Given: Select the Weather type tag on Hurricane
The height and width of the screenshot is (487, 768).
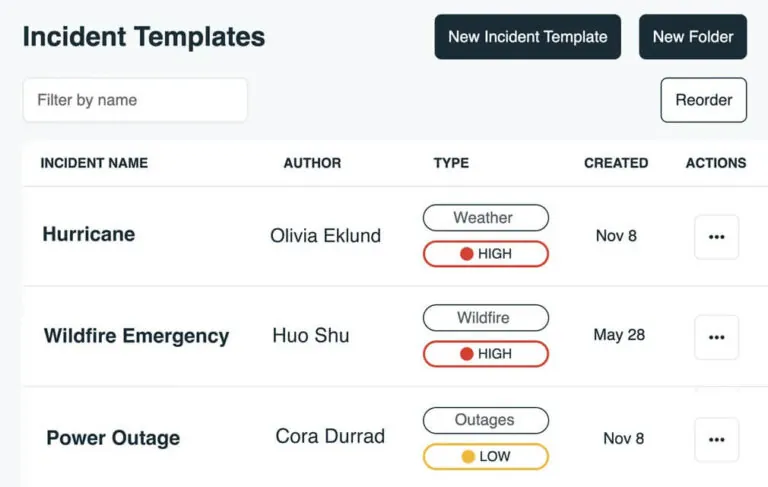Looking at the screenshot, I should pyautogui.click(x=485, y=218).
